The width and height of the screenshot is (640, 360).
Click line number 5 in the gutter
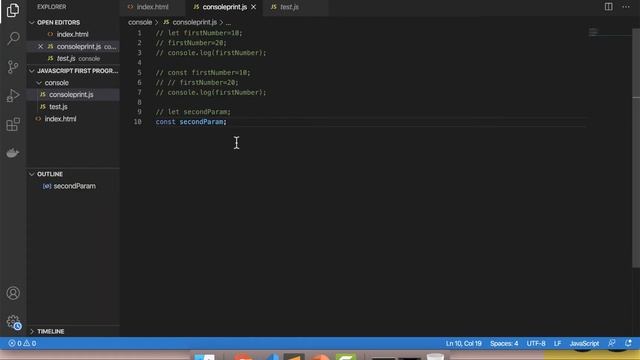pyautogui.click(x=139, y=73)
